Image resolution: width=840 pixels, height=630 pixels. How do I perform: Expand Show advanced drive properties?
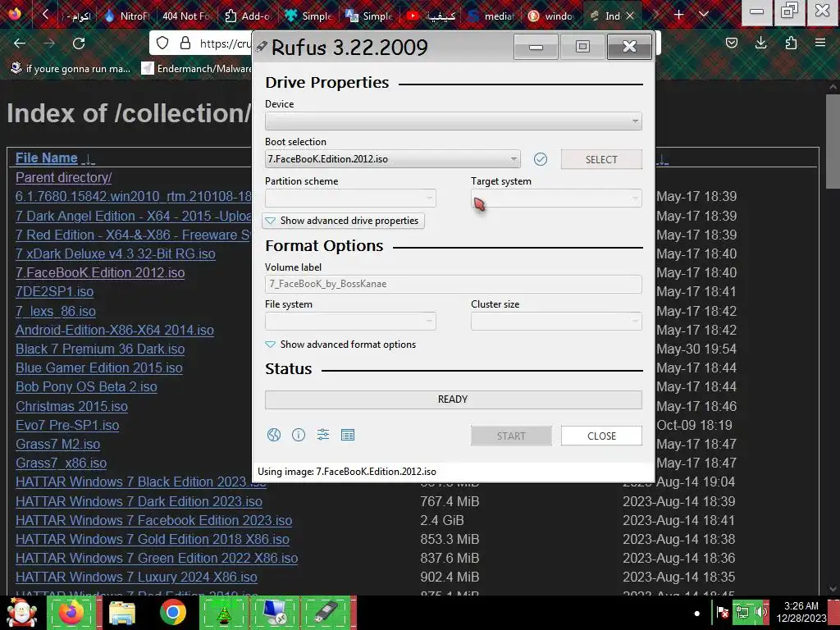[x=343, y=221]
